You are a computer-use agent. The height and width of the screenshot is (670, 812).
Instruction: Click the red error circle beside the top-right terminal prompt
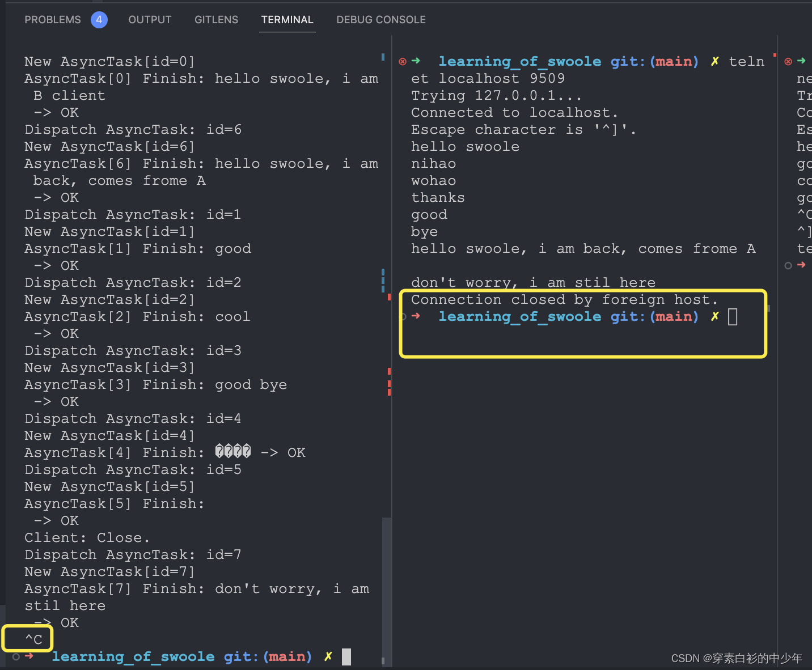402,61
